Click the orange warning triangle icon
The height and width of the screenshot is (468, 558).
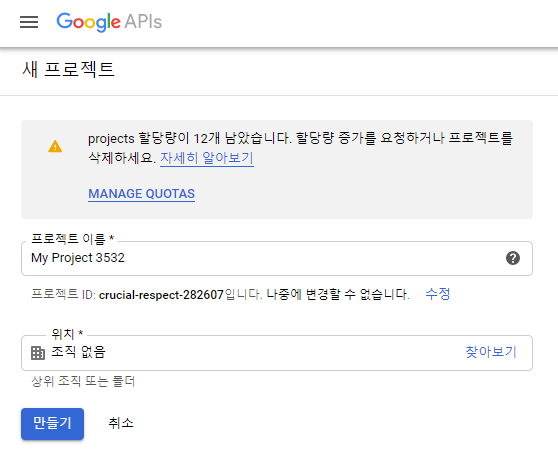point(55,146)
